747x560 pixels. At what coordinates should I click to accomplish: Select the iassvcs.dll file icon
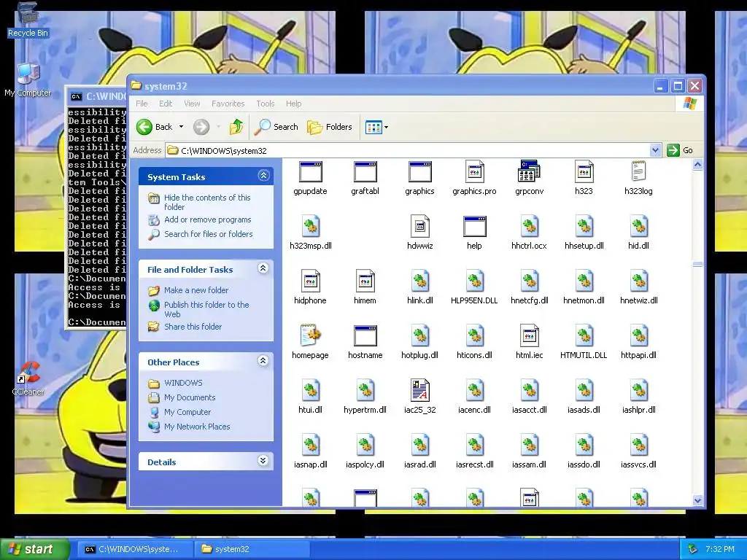[x=638, y=445]
